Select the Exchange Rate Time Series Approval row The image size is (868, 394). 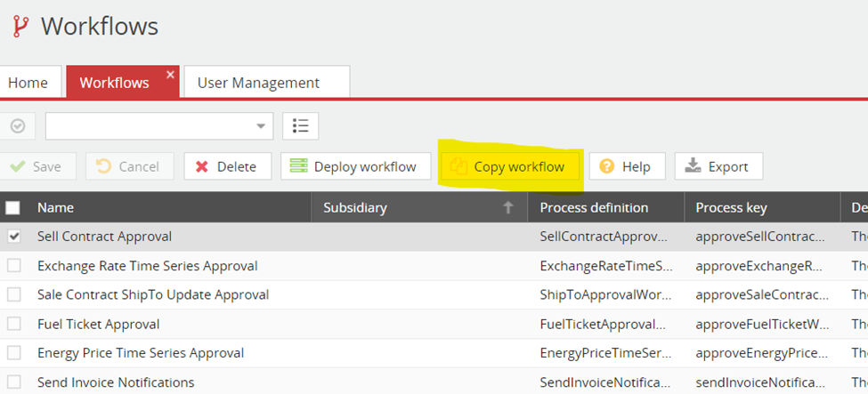147,266
